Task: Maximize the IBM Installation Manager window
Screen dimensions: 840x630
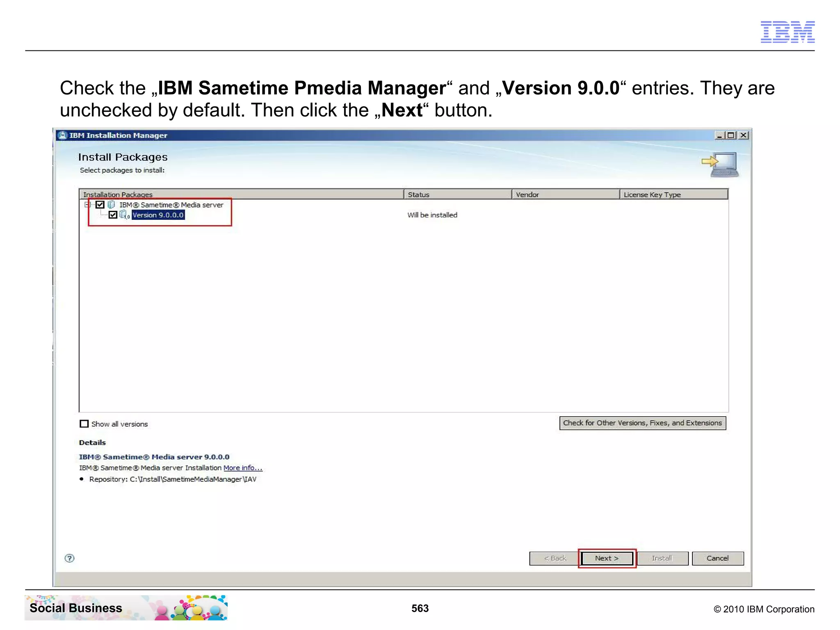Action: [x=731, y=135]
